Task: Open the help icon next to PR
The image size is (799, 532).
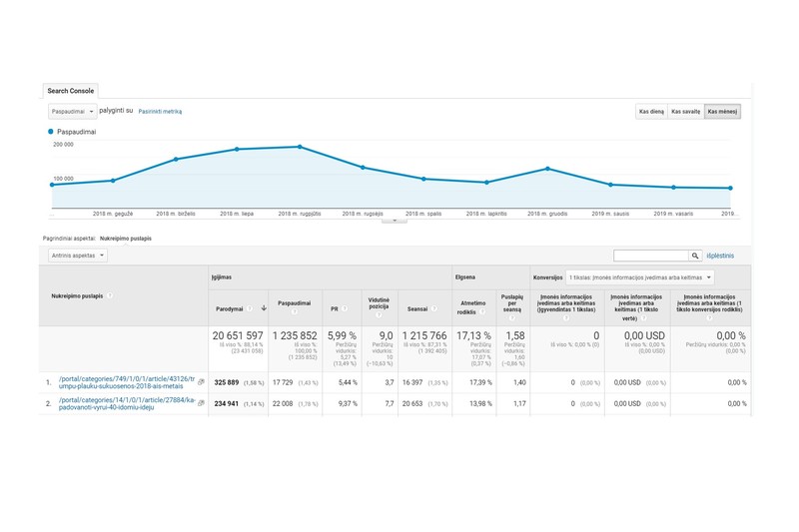Action: pos(345,308)
